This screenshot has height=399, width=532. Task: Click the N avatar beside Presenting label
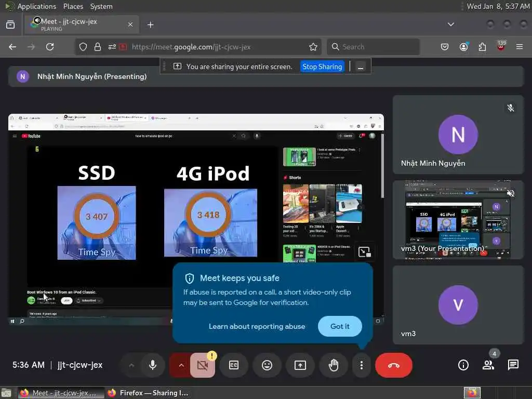coord(23,76)
